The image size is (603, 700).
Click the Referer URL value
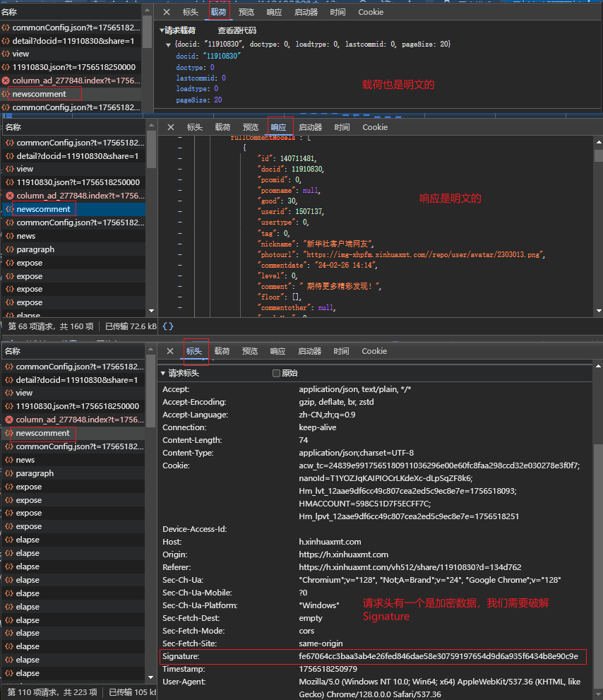410,567
